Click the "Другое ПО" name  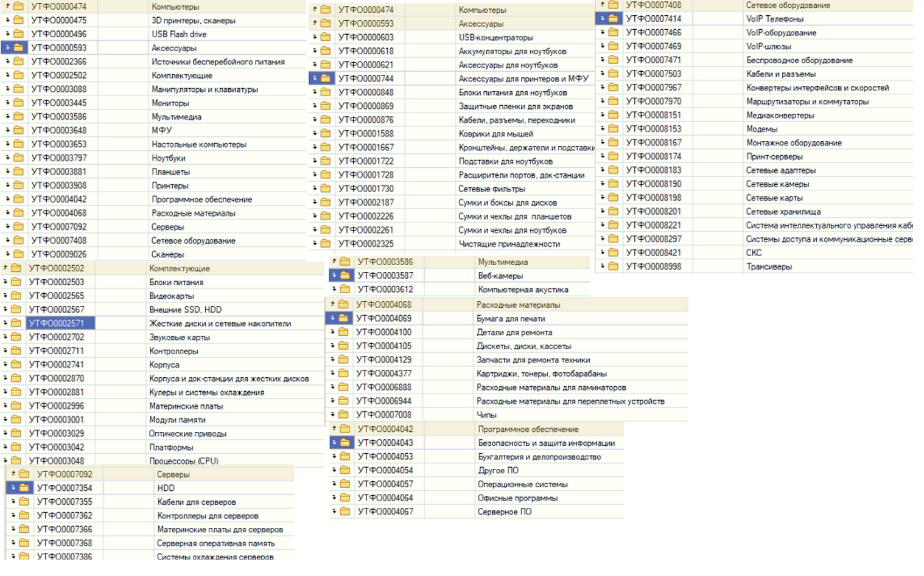[x=499, y=470]
